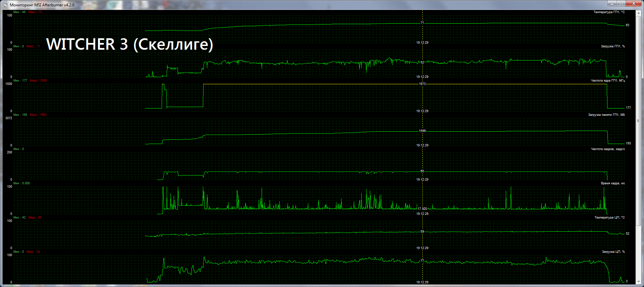
Task: Click the MSI Afterburner title bar icon
Action: point(5,5)
